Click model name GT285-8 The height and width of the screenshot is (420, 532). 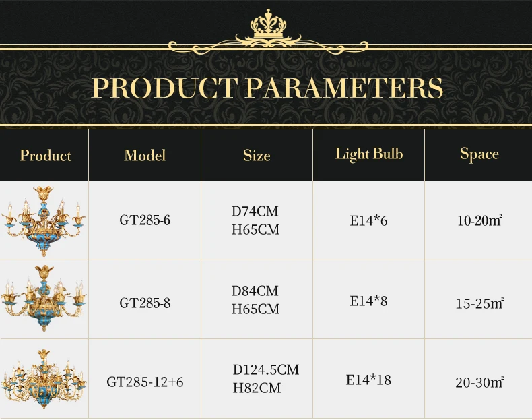point(145,303)
